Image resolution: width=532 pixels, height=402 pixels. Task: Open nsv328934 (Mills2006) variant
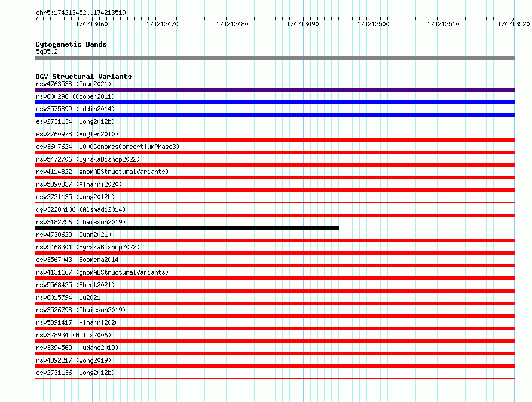74,335
